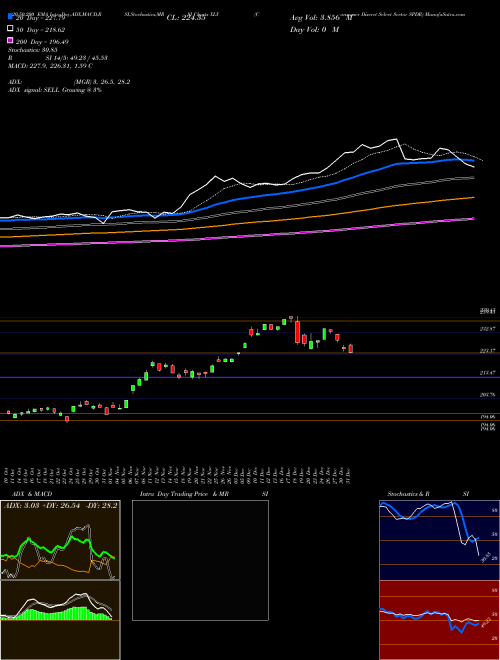Screen dimensions: 500x660
Task: Click the 232.87 price axis label
Action: (488, 329)
